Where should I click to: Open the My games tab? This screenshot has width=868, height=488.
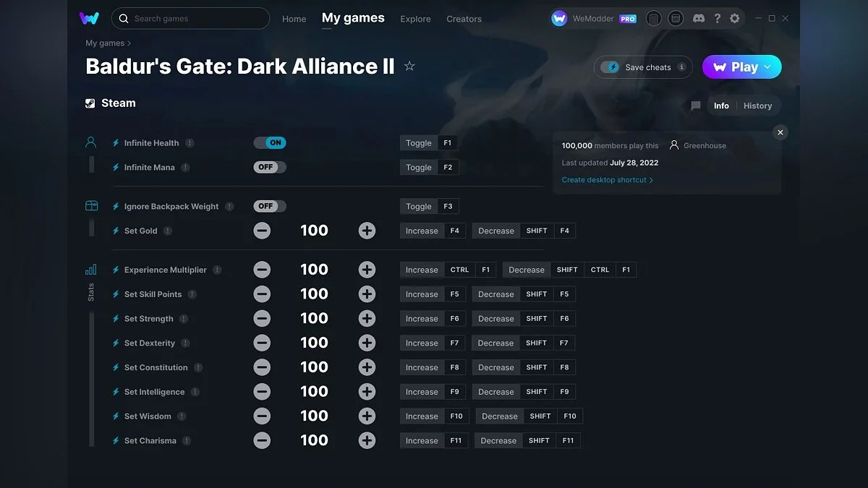tap(353, 18)
